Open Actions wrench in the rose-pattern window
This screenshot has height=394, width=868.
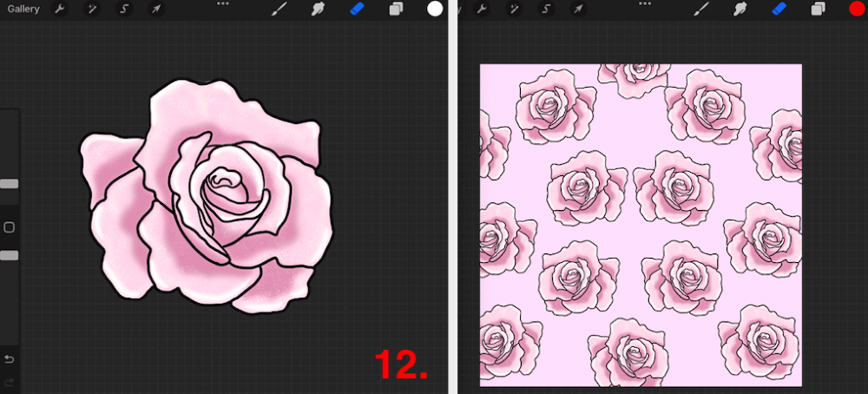pyautogui.click(x=482, y=9)
